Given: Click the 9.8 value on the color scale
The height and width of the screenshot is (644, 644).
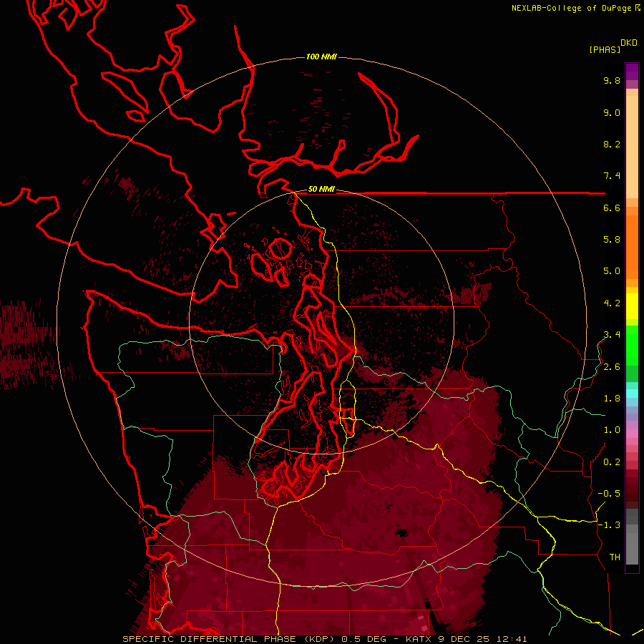Looking at the screenshot, I should click(x=612, y=80).
